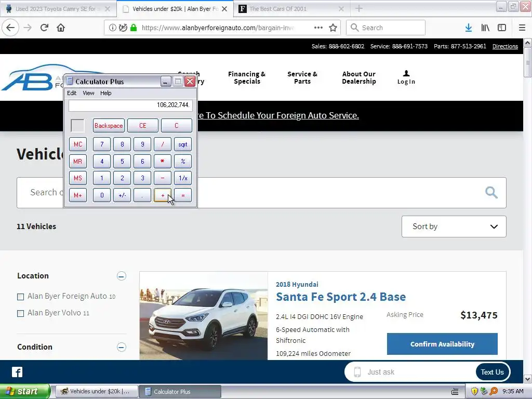Click the browser Back arrow
The width and height of the screenshot is (532, 399).
[10, 28]
